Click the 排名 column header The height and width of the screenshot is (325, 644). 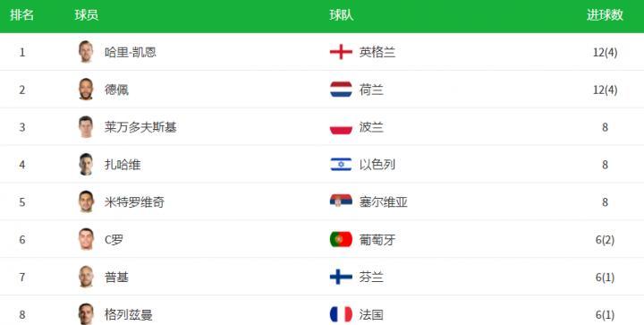[x=21, y=15]
